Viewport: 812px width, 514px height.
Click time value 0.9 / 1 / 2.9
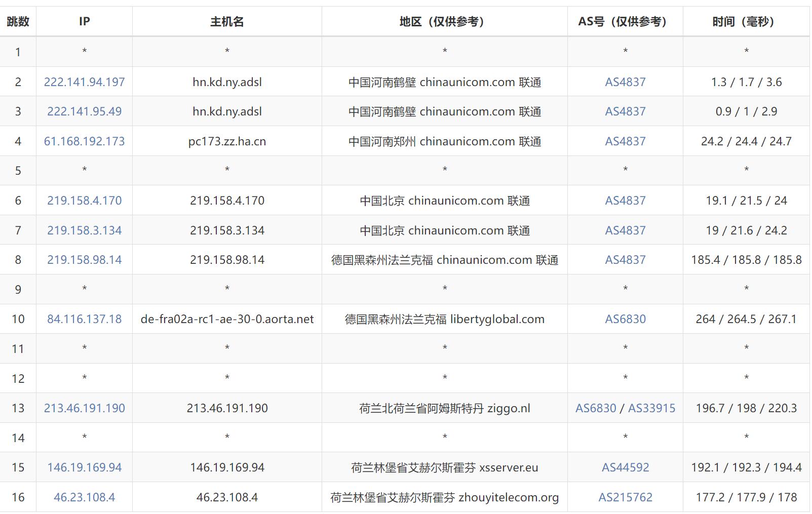746,111
